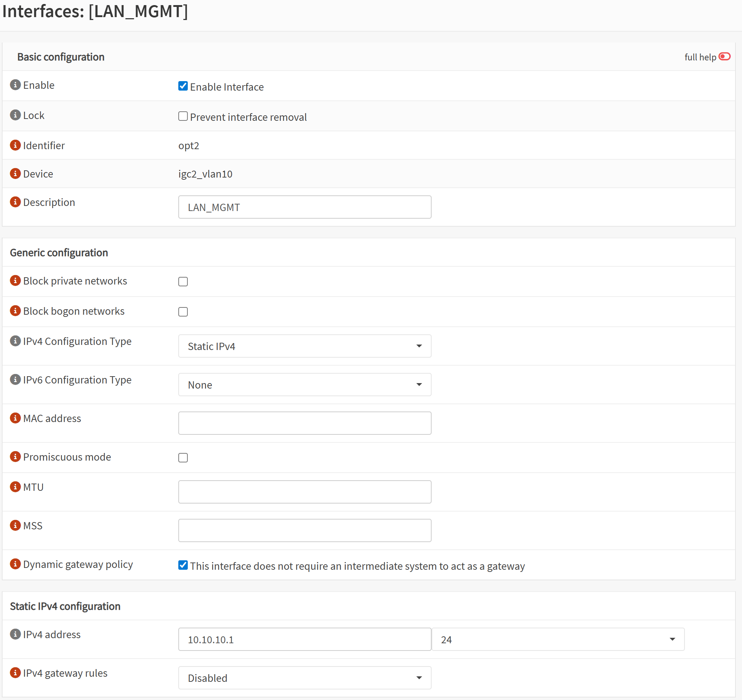Open help icon for Promiscuous mode
Screen dimensions: 742x700
coord(15,457)
